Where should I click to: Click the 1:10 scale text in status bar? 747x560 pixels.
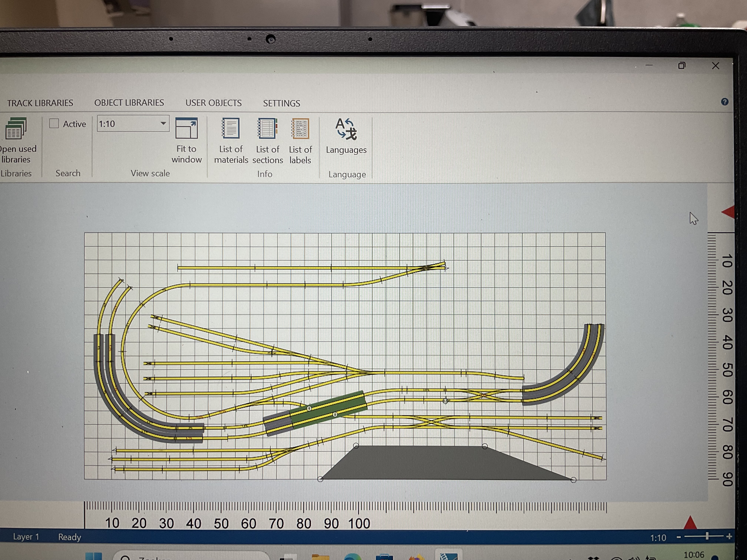pyautogui.click(x=658, y=538)
